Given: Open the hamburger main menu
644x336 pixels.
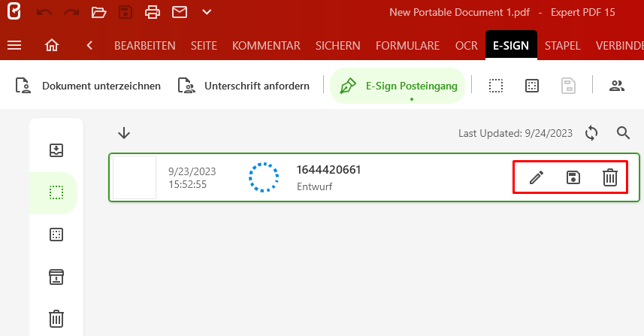Looking at the screenshot, I should 14,45.
